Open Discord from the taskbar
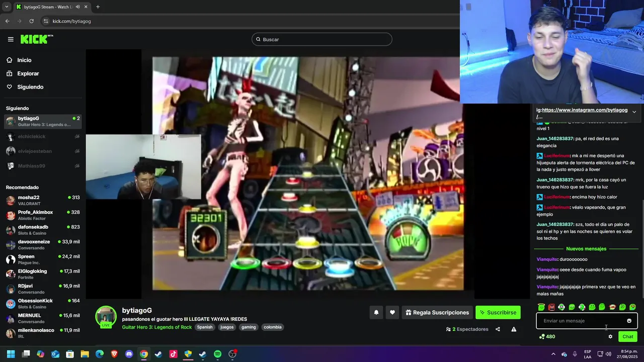 (x=129, y=354)
